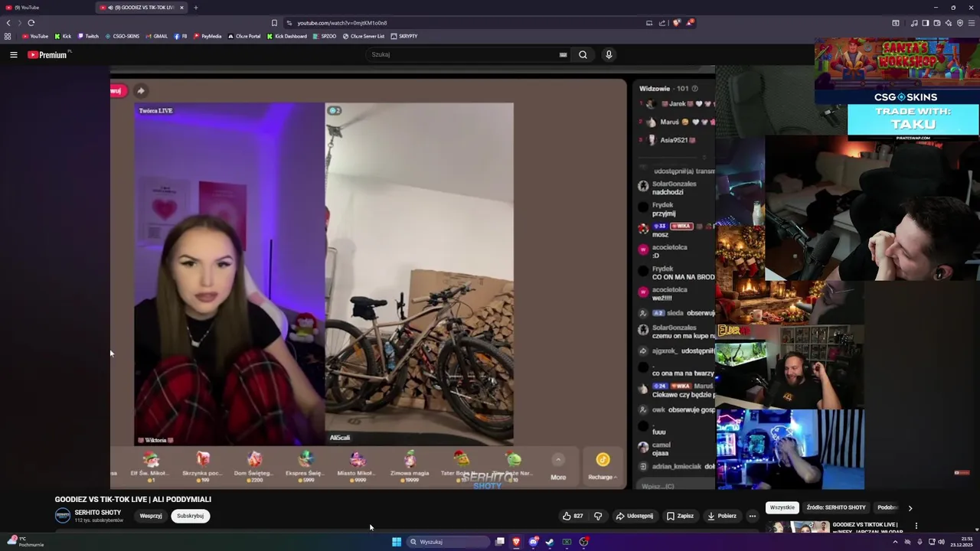Open Steam from the taskbar

point(550,542)
